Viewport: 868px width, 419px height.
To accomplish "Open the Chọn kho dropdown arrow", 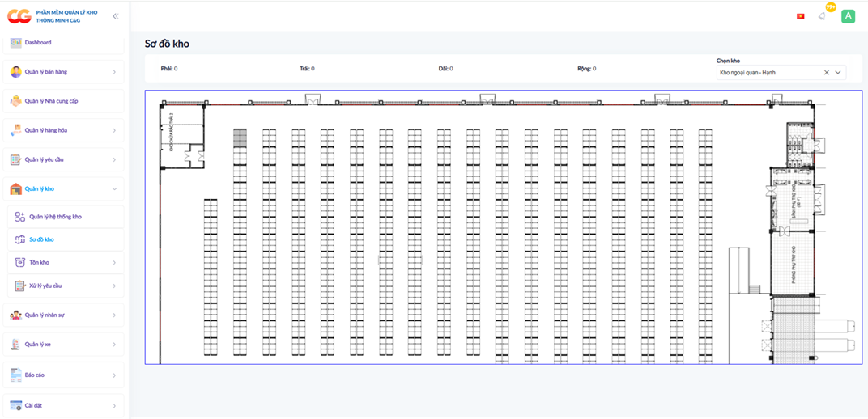I will (x=838, y=72).
